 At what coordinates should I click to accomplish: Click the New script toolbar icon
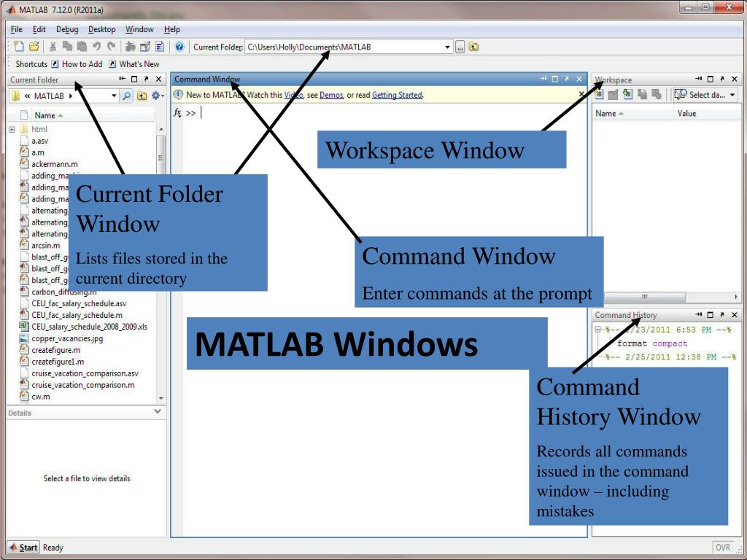(18, 46)
